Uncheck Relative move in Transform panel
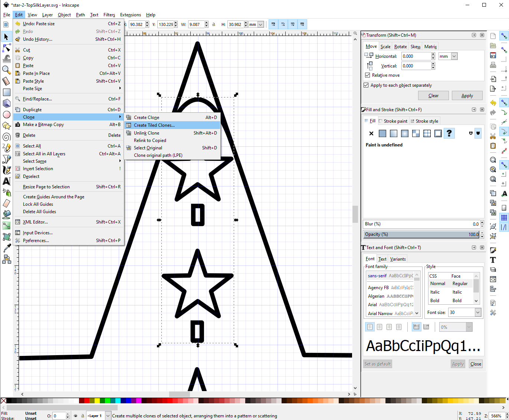 tap(367, 75)
